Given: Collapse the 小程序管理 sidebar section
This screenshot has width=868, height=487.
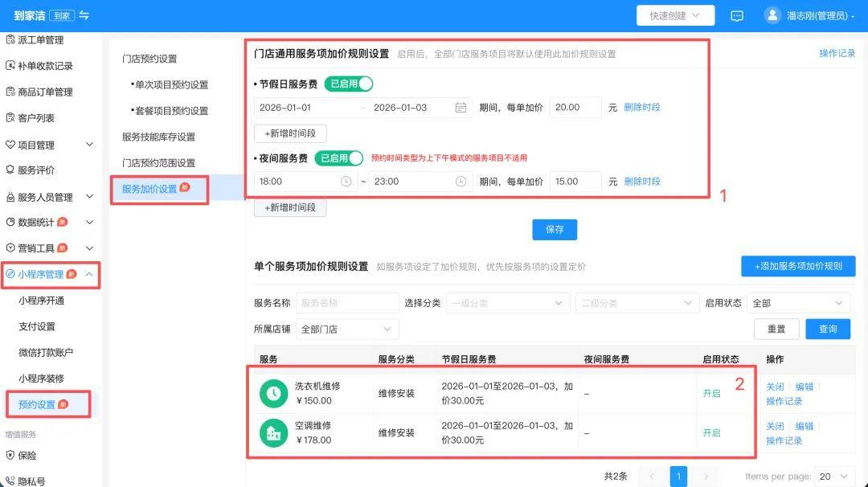Looking at the screenshot, I should [x=89, y=275].
